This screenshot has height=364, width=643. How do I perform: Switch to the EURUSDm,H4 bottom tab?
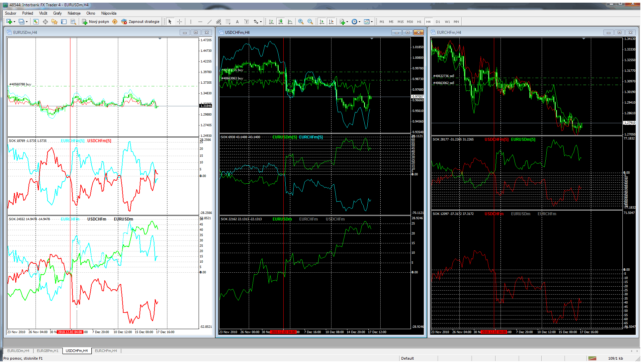click(18, 351)
